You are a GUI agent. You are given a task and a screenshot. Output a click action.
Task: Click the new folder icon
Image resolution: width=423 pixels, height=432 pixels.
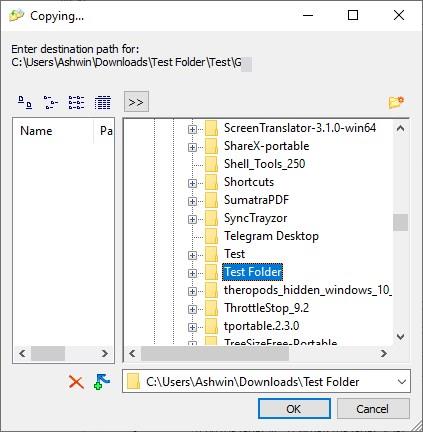396,102
